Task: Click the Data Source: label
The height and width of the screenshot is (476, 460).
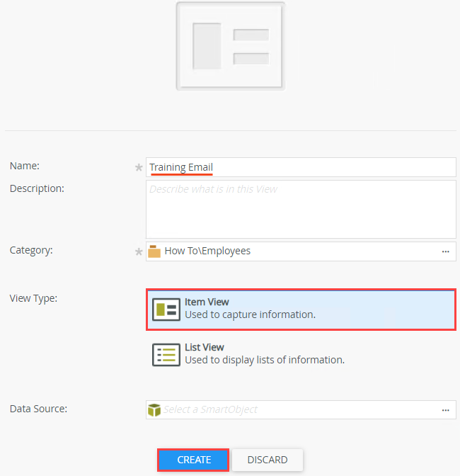Action: tap(38, 409)
